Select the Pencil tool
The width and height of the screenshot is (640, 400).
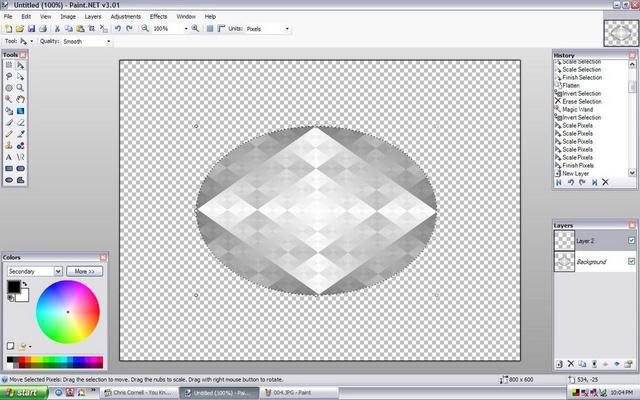[9, 134]
